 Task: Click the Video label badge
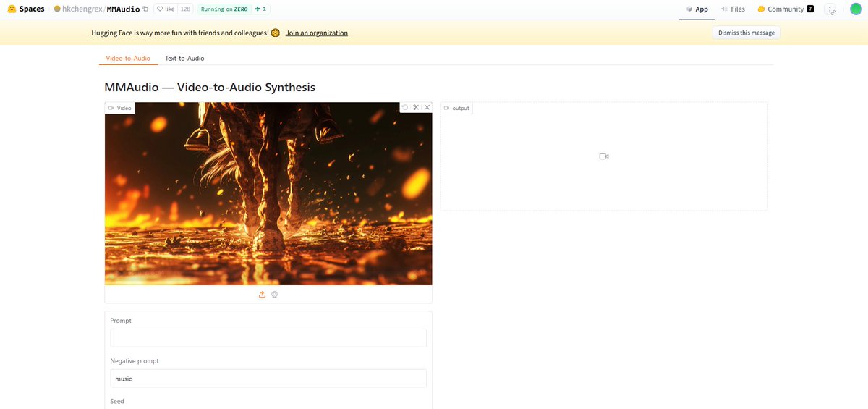tap(120, 108)
